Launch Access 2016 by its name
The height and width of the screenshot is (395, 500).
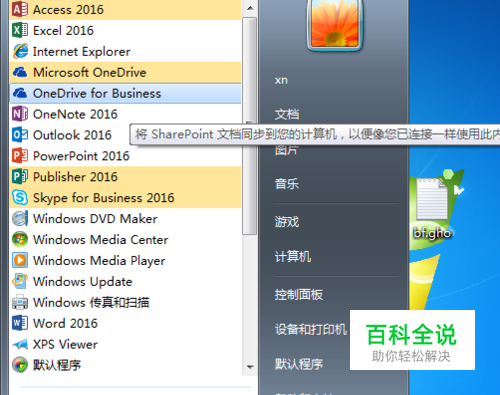[68, 10]
